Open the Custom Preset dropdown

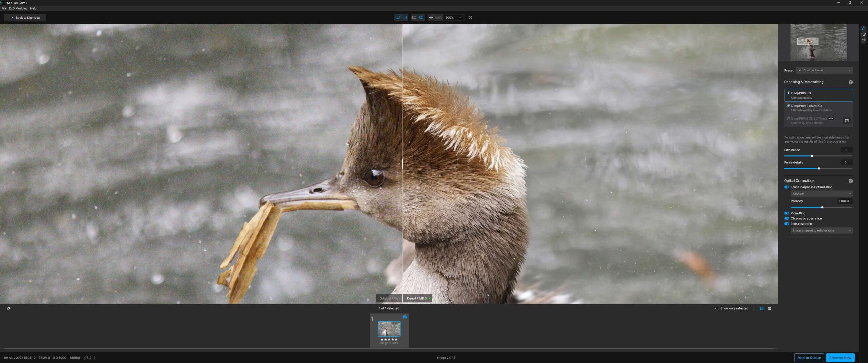(x=824, y=70)
